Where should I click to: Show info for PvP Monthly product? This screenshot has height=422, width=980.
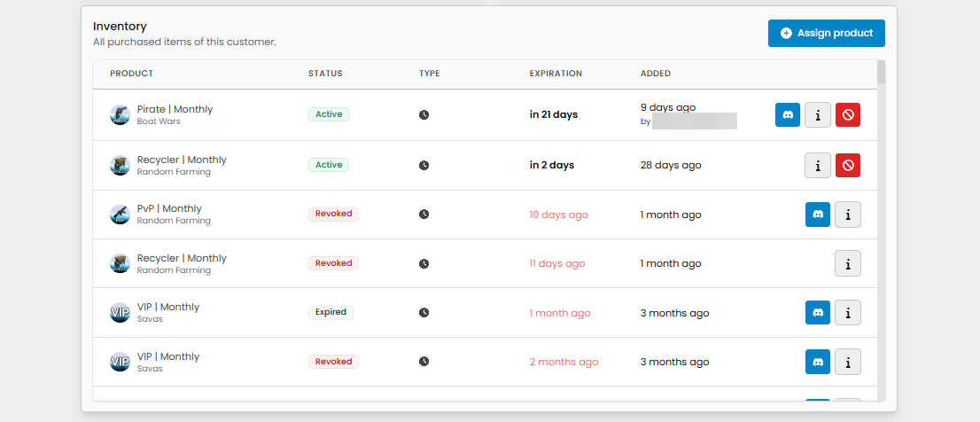(x=847, y=215)
